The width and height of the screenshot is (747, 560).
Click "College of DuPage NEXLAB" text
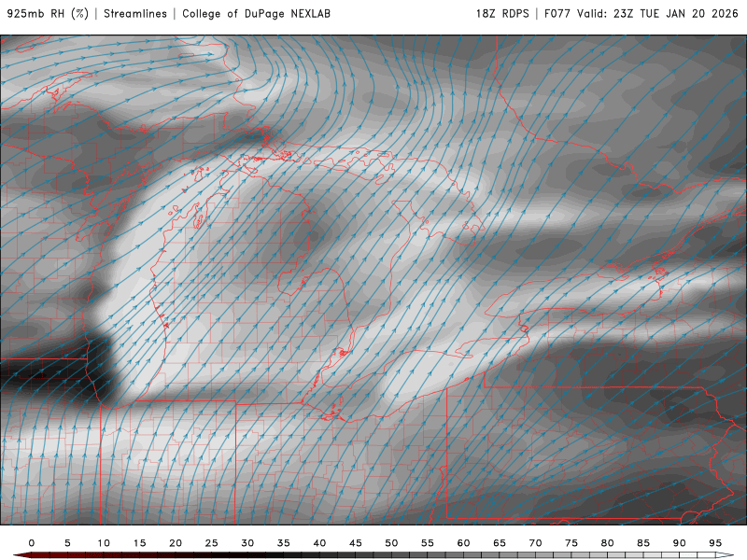pos(256,14)
